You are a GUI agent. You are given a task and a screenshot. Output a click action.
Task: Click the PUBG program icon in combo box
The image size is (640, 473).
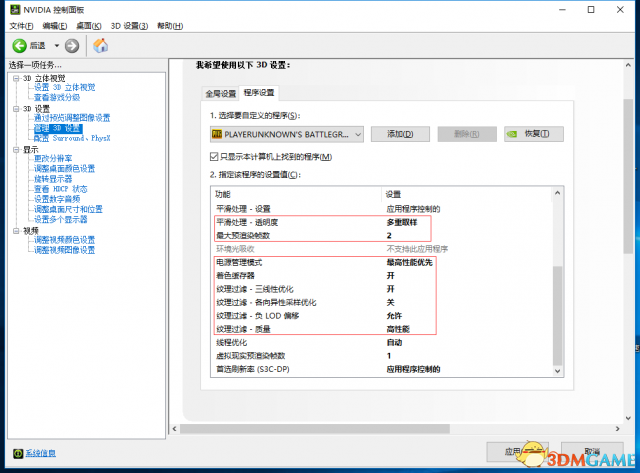pyautogui.click(x=217, y=133)
